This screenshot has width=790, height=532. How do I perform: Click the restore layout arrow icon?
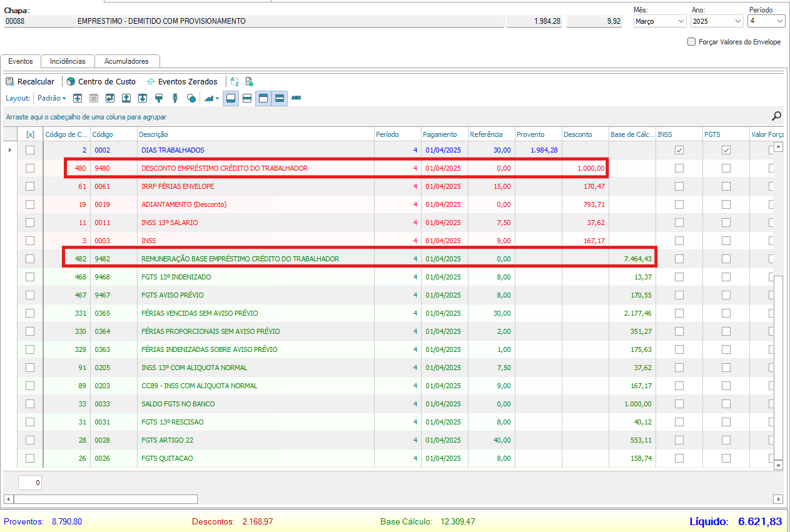pyautogui.click(x=110, y=98)
